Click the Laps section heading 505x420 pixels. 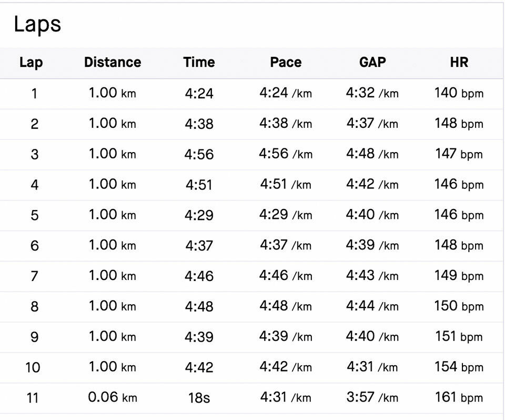(x=37, y=25)
